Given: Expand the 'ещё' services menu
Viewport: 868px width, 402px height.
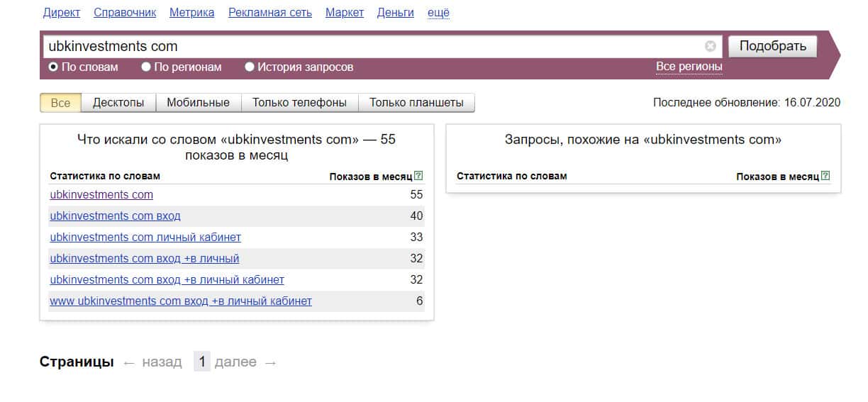Looking at the screenshot, I should (438, 13).
